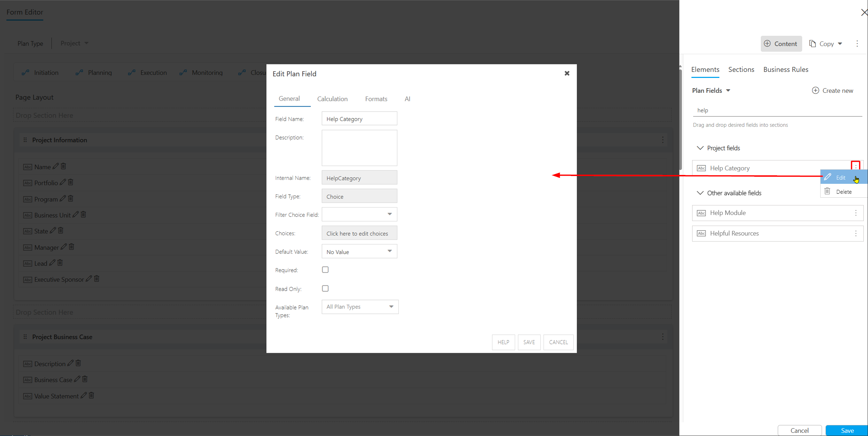Edit the Program field via pencil icon
868x436 pixels.
(63, 198)
